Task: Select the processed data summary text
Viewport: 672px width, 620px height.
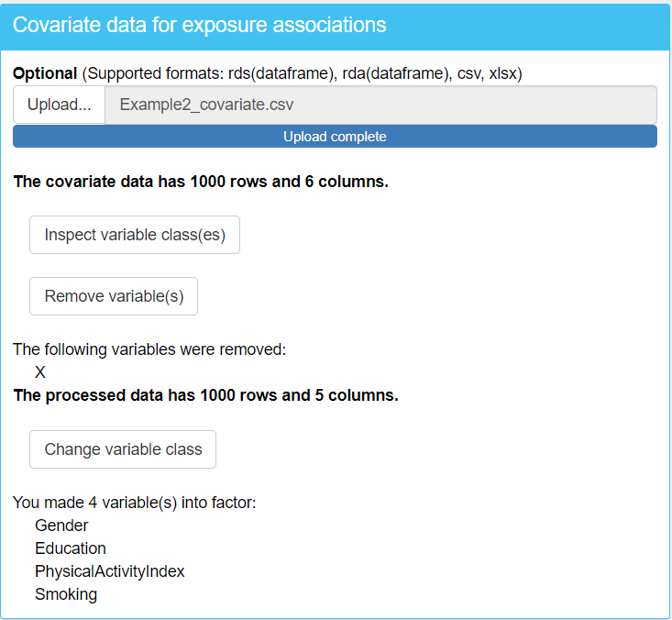Action: [205, 396]
